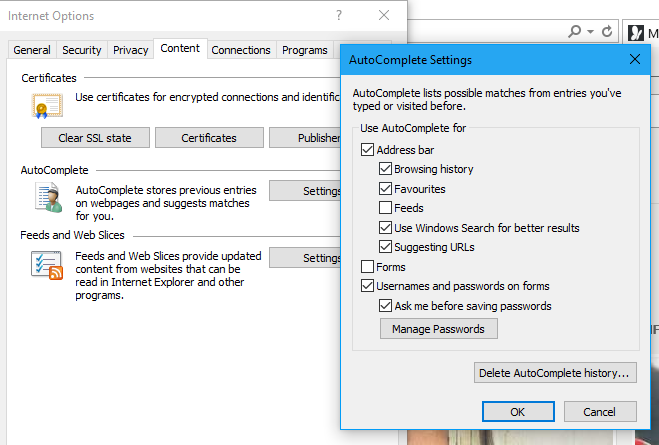Click the Clear SSL state button
659x445 pixels.
tap(95, 138)
